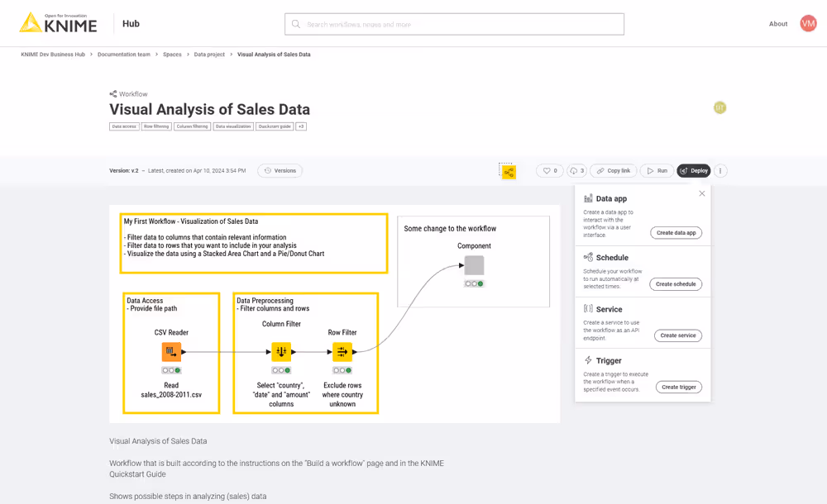Click the yellow workflow share icon above the canvas
Viewport: 827px width, 504px height.
tap(507, 170)
